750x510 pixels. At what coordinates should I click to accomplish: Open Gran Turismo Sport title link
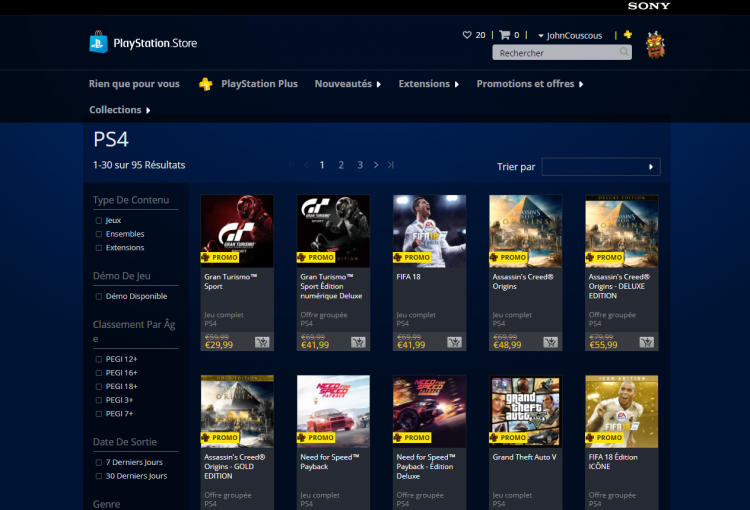pyautogui.click(x=231, y=281)
